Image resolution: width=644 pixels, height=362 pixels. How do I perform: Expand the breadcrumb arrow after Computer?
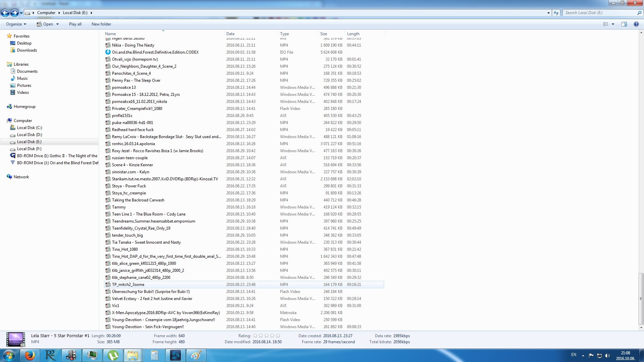pos(59,13)
